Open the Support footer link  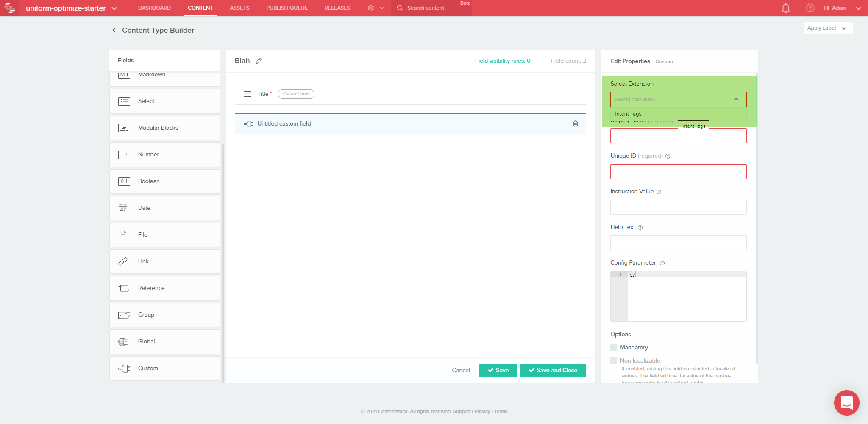point(462,411)
